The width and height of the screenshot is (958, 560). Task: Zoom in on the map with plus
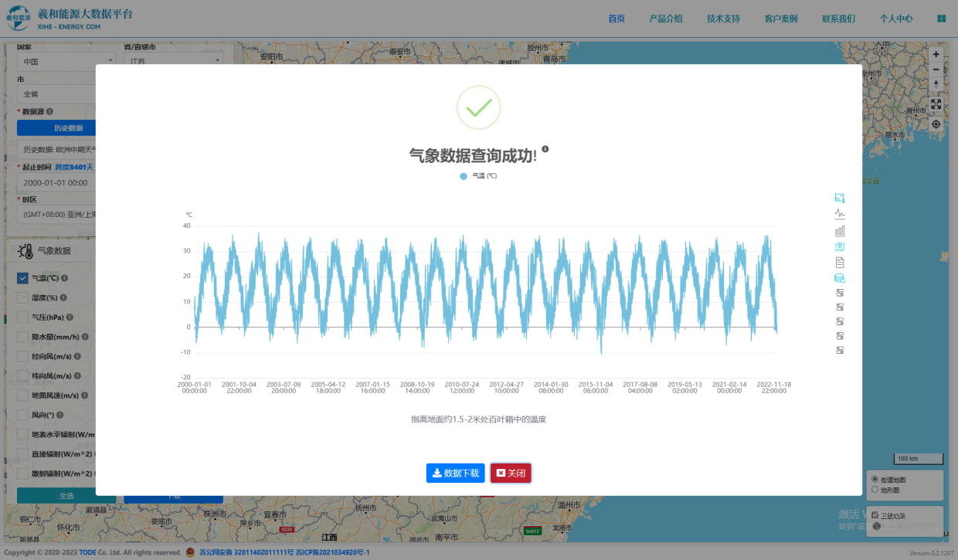[x=936, y=55]
